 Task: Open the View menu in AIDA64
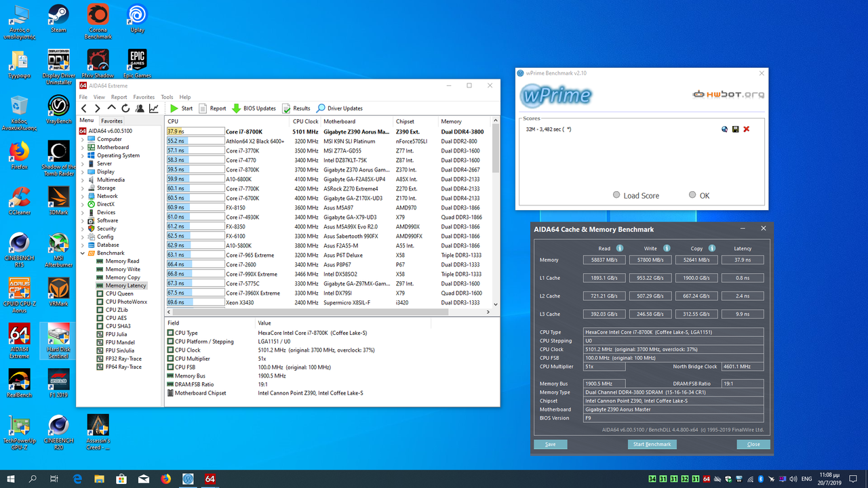(x=99, y=97)
